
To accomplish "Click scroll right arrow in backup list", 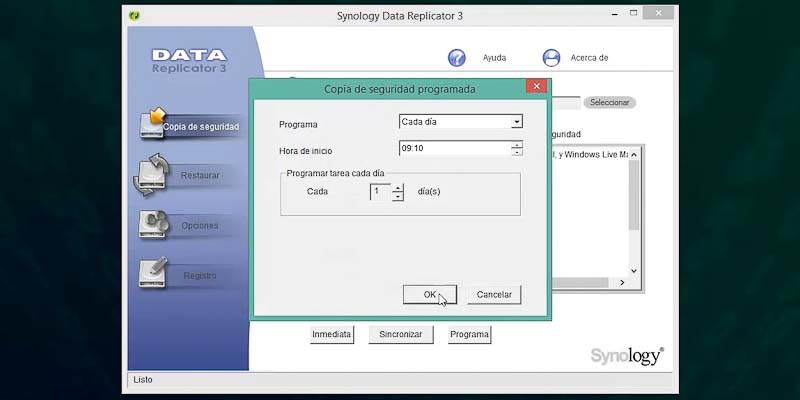I will [x=622, y=283].
